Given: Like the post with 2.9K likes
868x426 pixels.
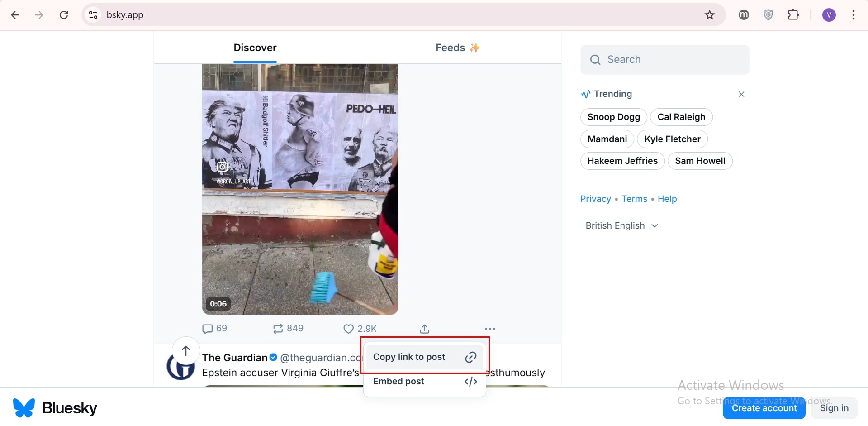Looking at the screenshot, I should [x=348, y=329].
